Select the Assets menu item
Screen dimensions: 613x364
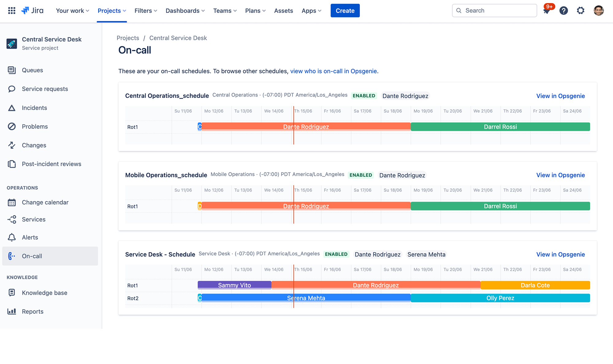tap(284, 10)
